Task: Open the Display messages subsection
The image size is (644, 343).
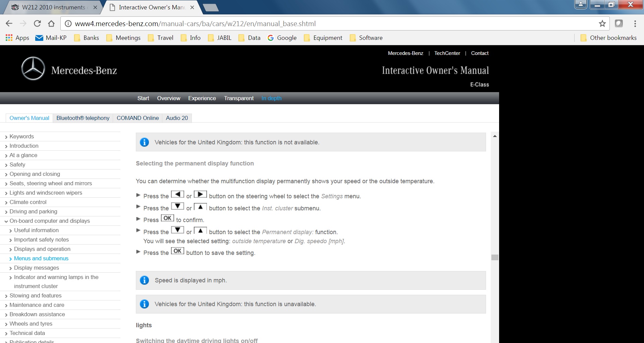Action: (36, 268)
